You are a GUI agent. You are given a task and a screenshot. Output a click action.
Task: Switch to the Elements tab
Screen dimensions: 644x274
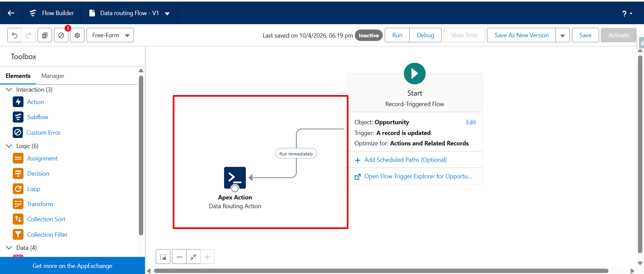(18, 76)
